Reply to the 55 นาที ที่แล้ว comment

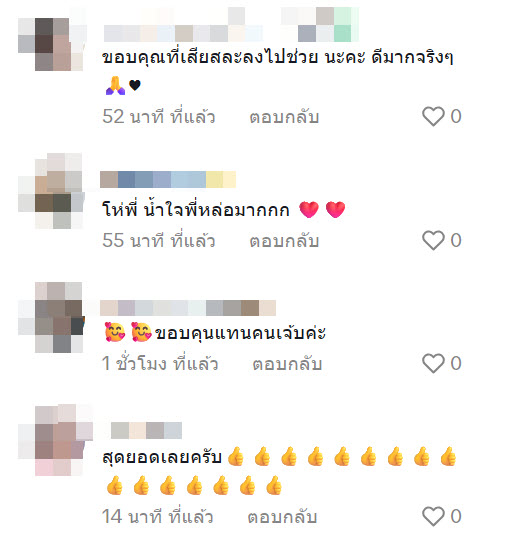coord(284,241)
